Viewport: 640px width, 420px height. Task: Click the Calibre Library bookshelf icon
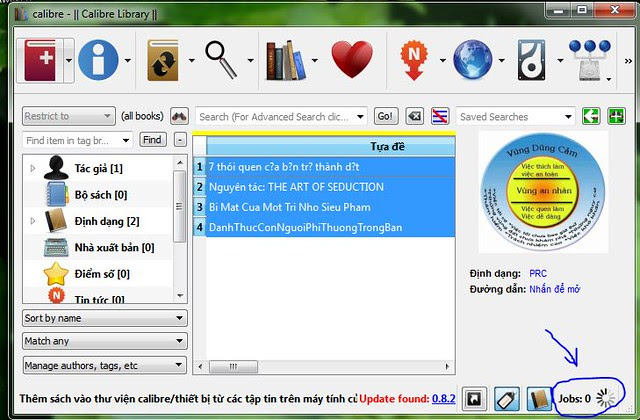tap(286, 60)
